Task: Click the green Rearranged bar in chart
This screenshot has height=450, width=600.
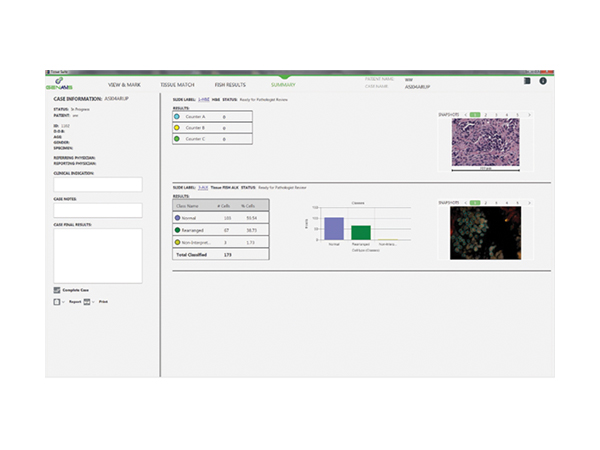Action: click(x=361, y=233)
